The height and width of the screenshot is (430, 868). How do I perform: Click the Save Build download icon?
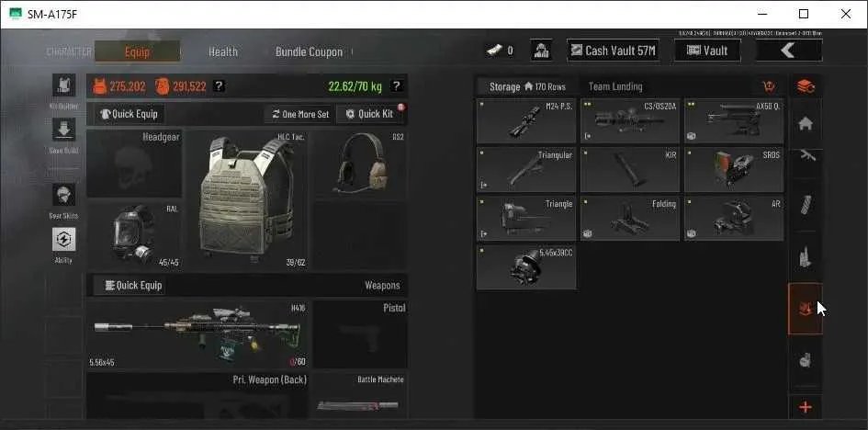[63, 130]
